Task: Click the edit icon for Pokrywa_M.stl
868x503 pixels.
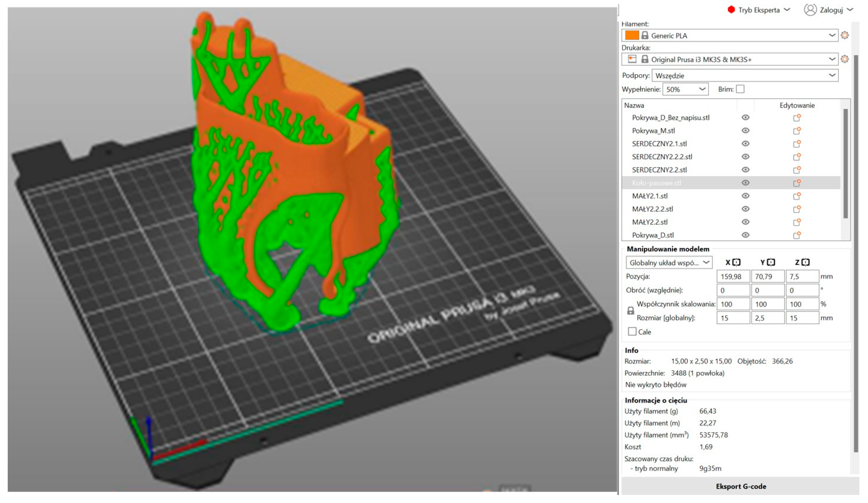Action: click(x=796, y=131)
